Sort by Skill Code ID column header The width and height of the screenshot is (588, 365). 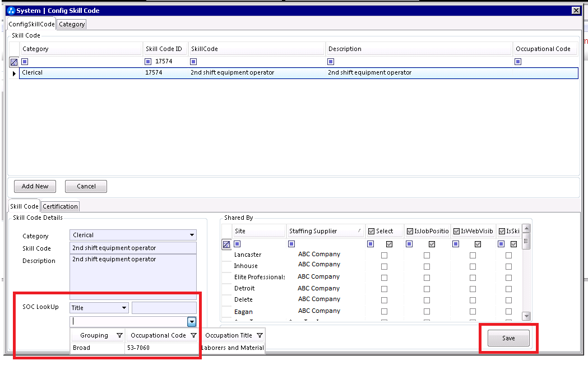click(x=165, y=49)
